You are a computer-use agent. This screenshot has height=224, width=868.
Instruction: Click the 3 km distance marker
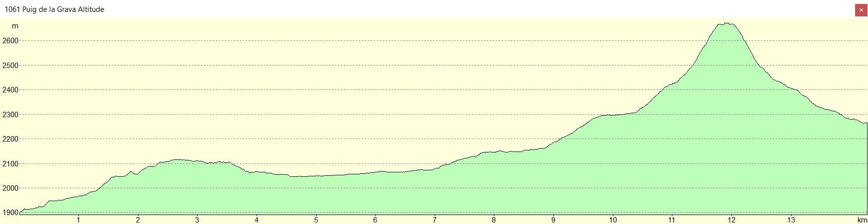point(197,220)
